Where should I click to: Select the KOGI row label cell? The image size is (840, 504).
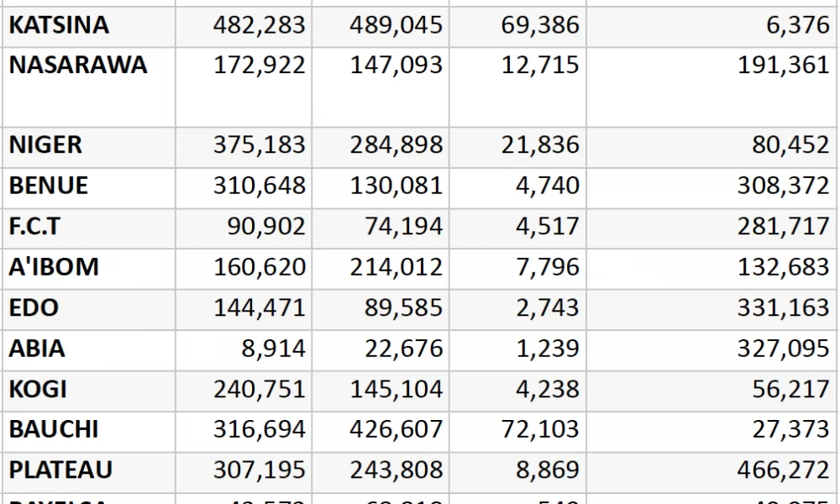point(38,390)
